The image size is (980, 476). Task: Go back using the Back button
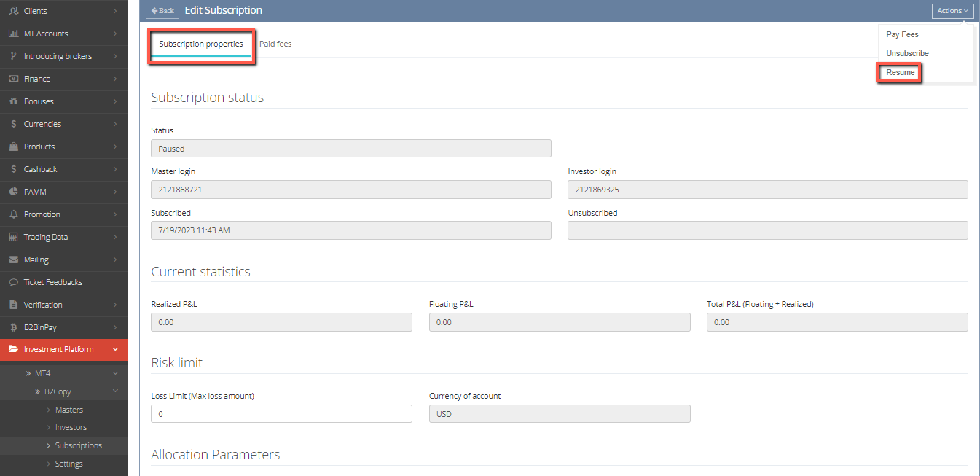point(162,11)
